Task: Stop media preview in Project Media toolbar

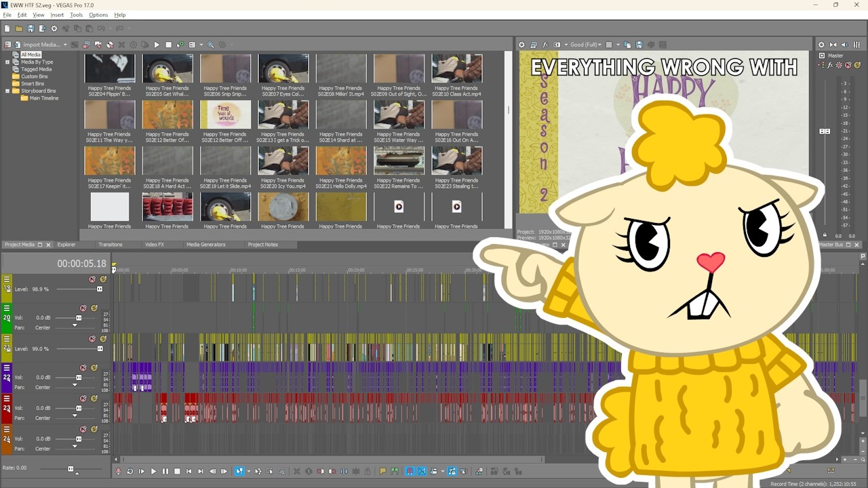Action: 168,45
